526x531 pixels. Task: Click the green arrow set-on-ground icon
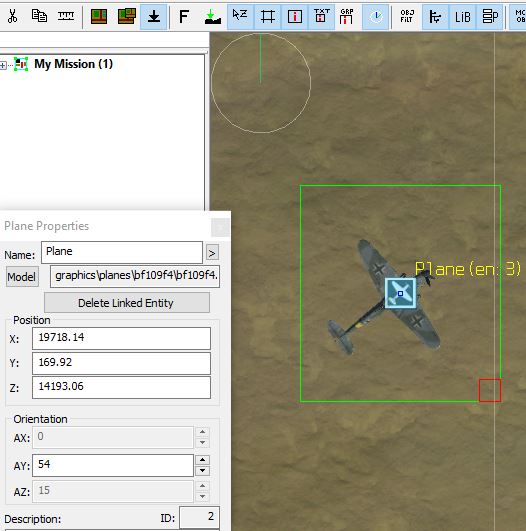click(x=213, y=17)
